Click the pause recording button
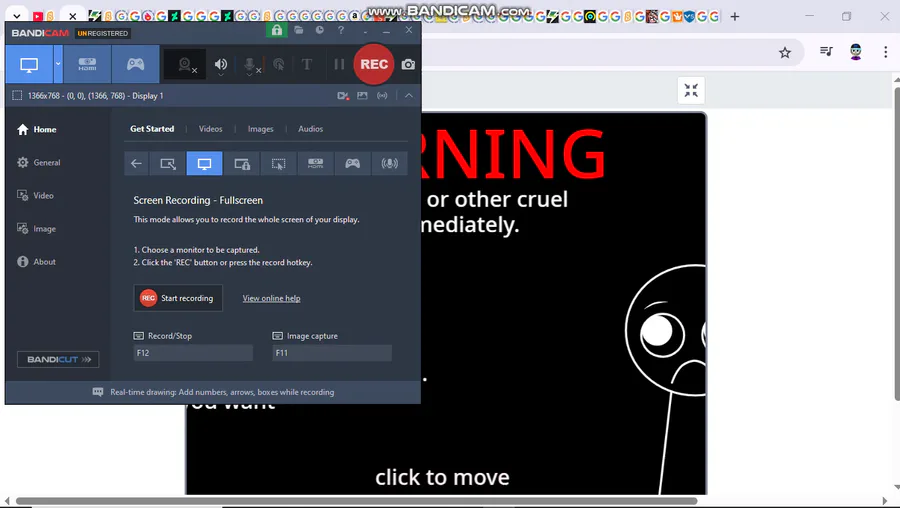 339,64
